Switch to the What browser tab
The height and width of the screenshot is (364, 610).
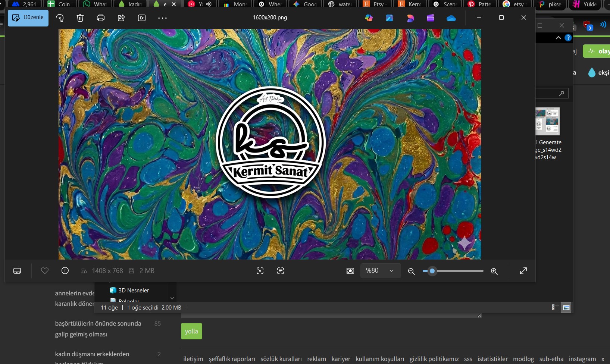[95, 4]
